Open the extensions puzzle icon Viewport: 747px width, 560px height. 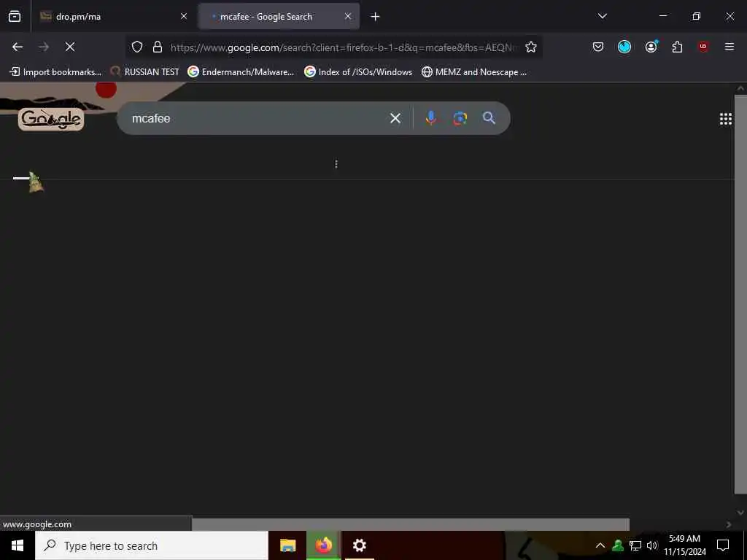(x=677, y=47)
